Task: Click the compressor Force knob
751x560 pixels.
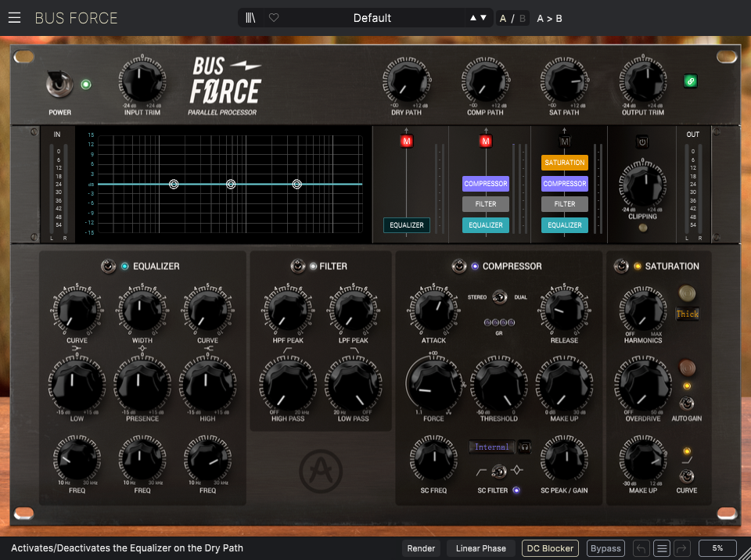Action: (x=433, y=385)
